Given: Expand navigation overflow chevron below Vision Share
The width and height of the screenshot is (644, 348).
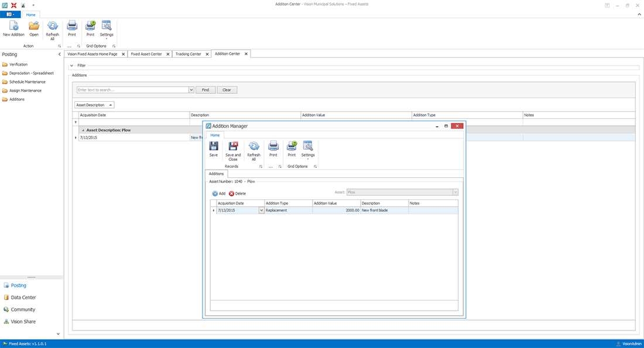Looking at the screenshot, I should 58,334.
